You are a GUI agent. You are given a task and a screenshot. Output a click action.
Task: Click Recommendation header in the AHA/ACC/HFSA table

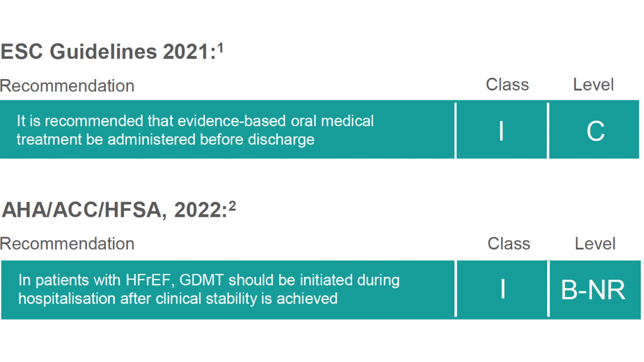[x=67, y=243]
